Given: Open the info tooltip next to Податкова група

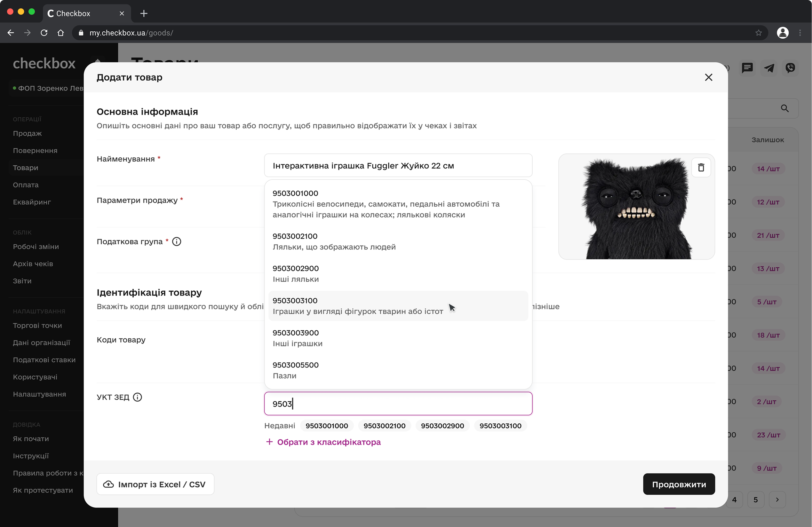Looking at the screenshot, I should pyautogui.click(x=176, y=241).
